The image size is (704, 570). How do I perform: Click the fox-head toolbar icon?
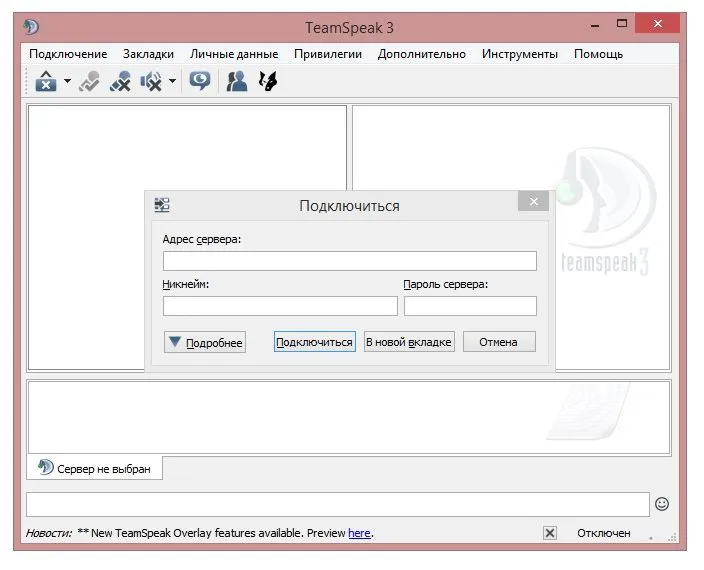coord(268,81)
